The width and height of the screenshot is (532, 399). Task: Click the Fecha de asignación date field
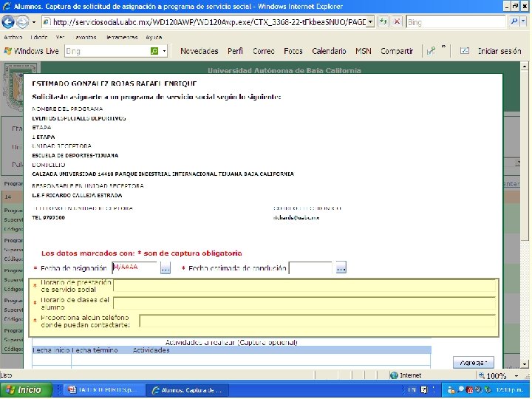click(x=134, y=267)
